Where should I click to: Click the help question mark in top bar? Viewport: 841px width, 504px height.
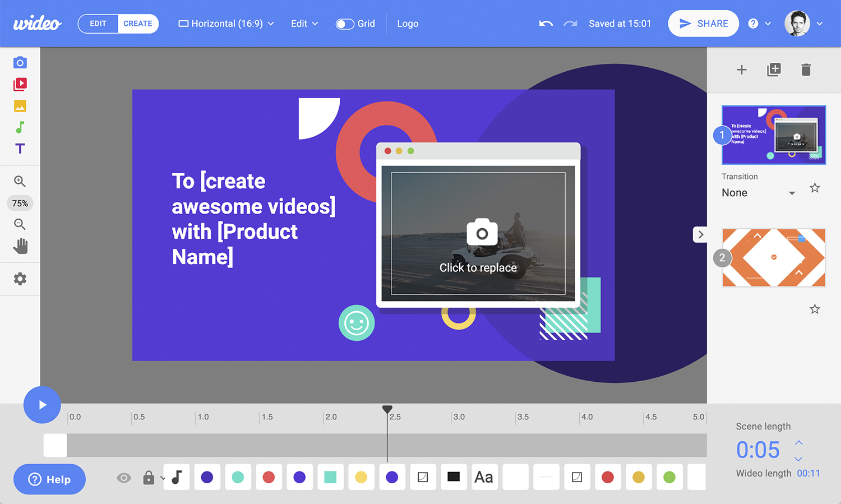(753, 24)
